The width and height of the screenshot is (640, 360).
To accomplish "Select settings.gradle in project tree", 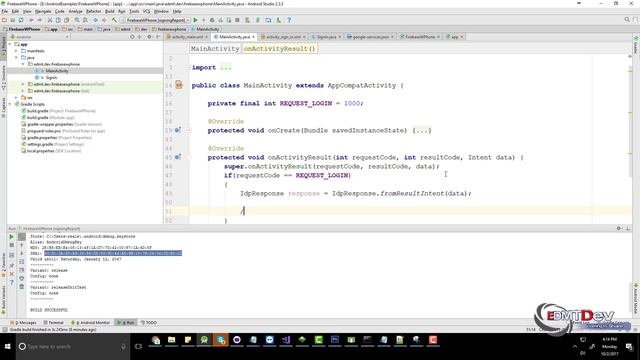I will tap(40, 144).
